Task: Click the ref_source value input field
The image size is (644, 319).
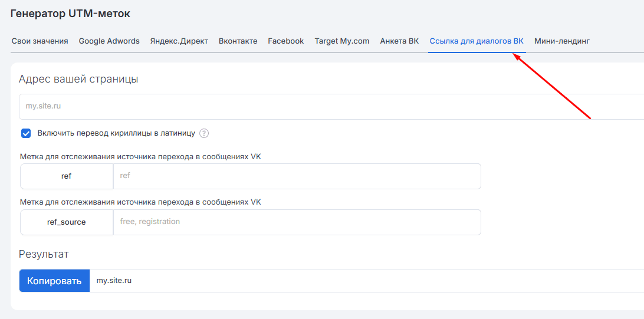Action: [x=297, y=222]
